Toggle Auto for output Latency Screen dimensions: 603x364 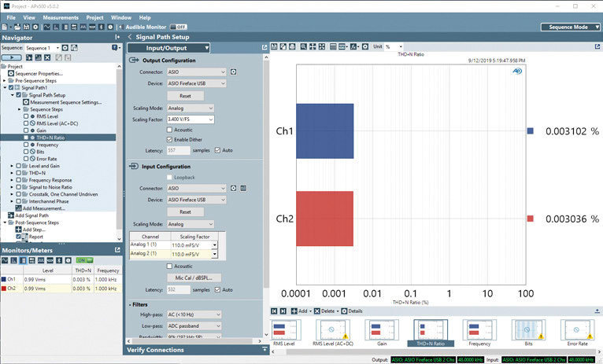[x=218, y=150]
